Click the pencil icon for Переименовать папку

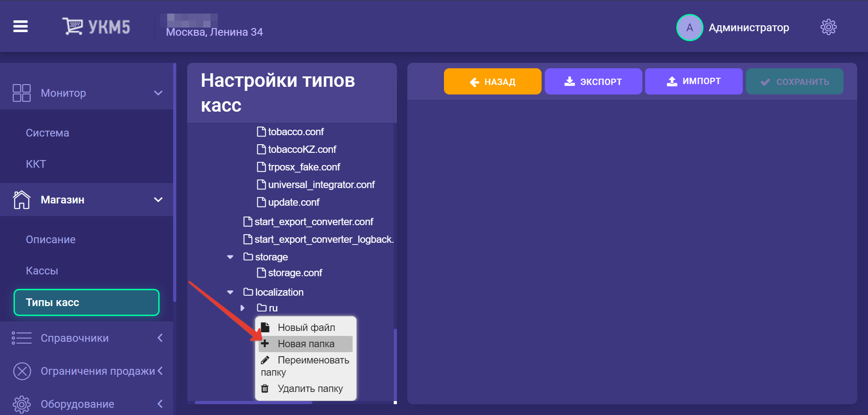click(265, 360)
